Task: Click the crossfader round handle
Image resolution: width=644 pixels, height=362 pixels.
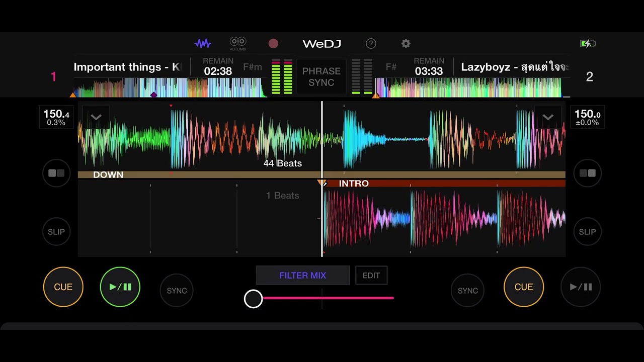Action: pyautogui.click(x=254, y=299)
